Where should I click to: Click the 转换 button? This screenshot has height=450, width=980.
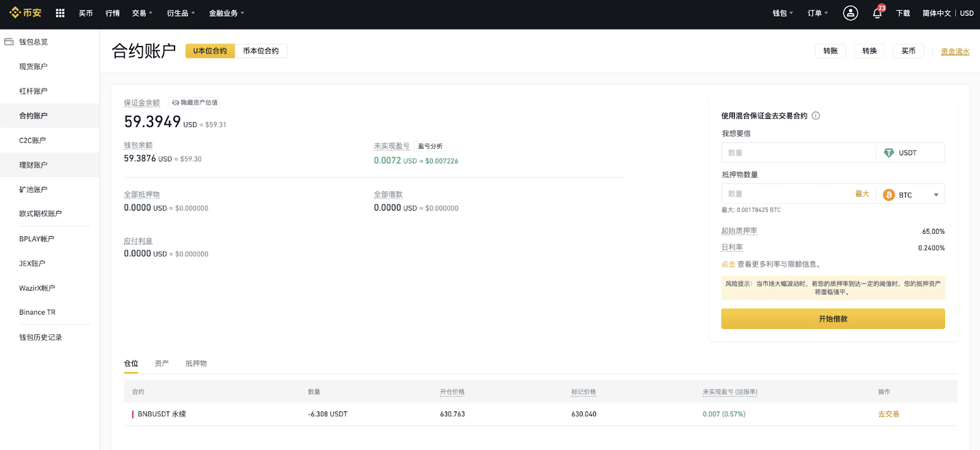870,51
